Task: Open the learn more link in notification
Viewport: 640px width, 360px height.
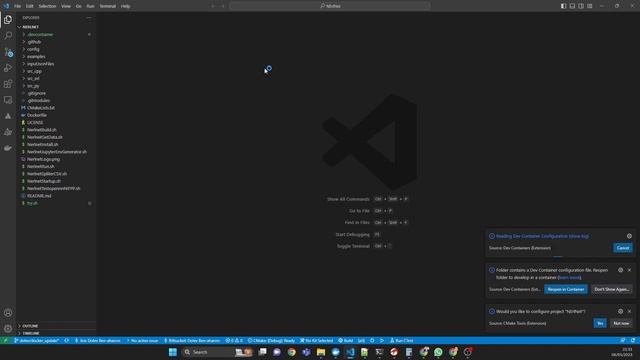Action: pos(569,277)
